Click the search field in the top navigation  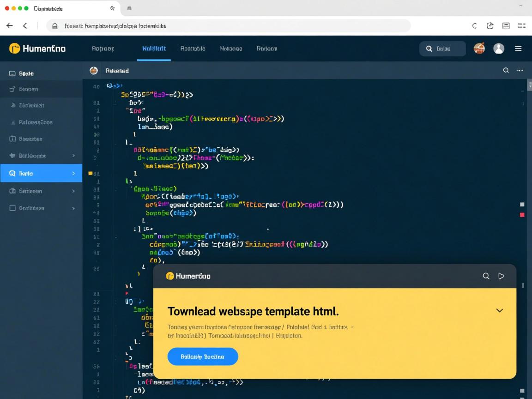442,48
